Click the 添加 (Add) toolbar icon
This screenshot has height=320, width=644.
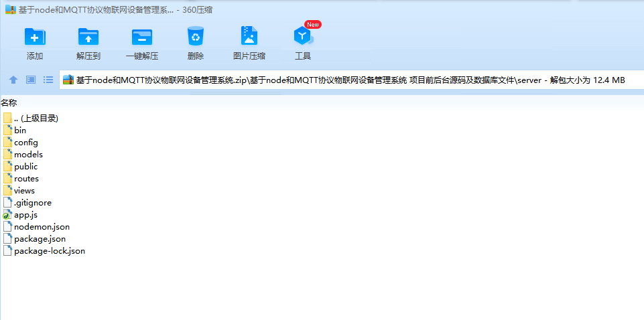click(x=35, y=37)
